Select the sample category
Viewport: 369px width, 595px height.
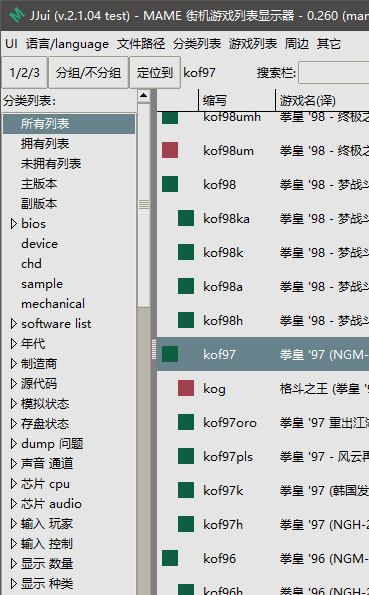[42, 284]
